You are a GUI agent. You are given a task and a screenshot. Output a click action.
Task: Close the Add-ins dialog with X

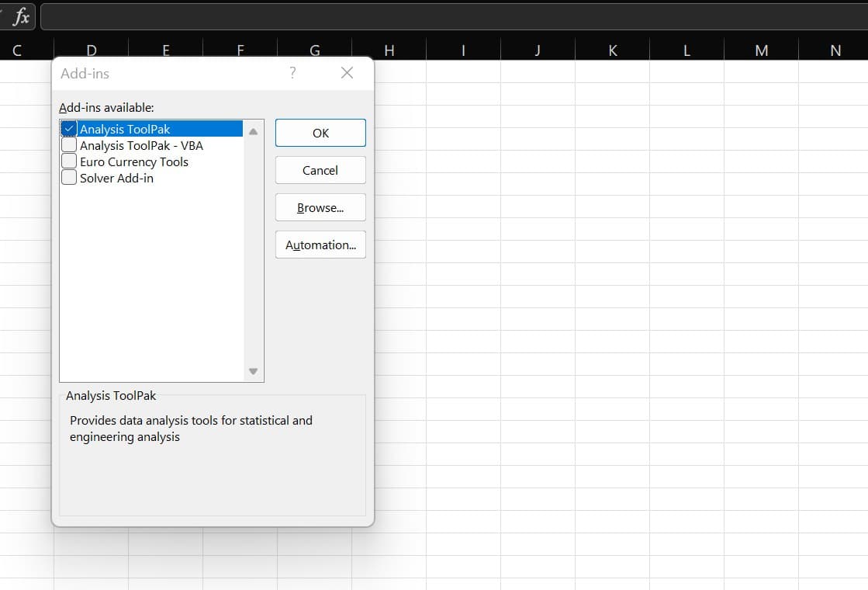click(x=347, y=73)
